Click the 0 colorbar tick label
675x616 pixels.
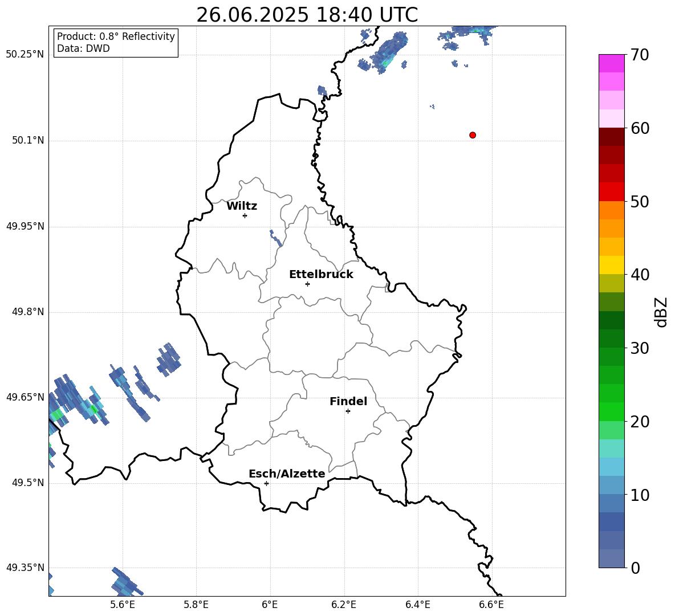tap(635, 568)
